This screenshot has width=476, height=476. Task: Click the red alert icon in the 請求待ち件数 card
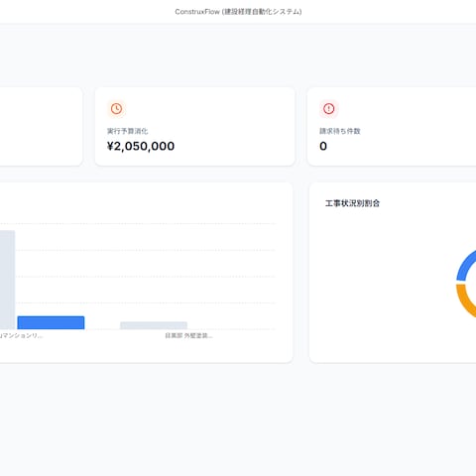click(x=328, y=109)
